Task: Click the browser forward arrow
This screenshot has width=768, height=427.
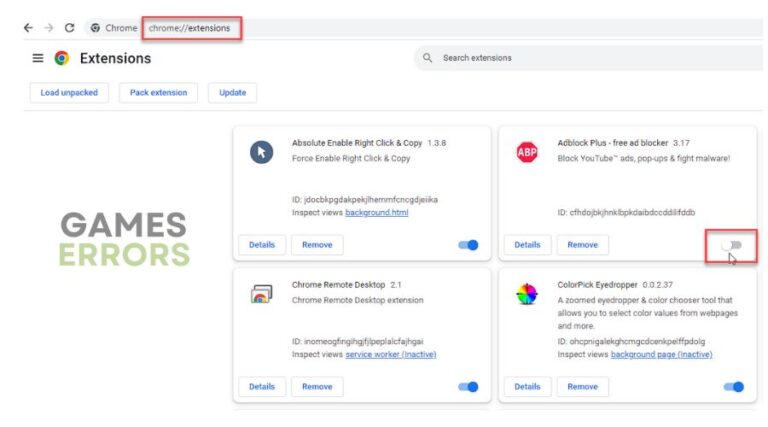Action: [x=48, y=28]
